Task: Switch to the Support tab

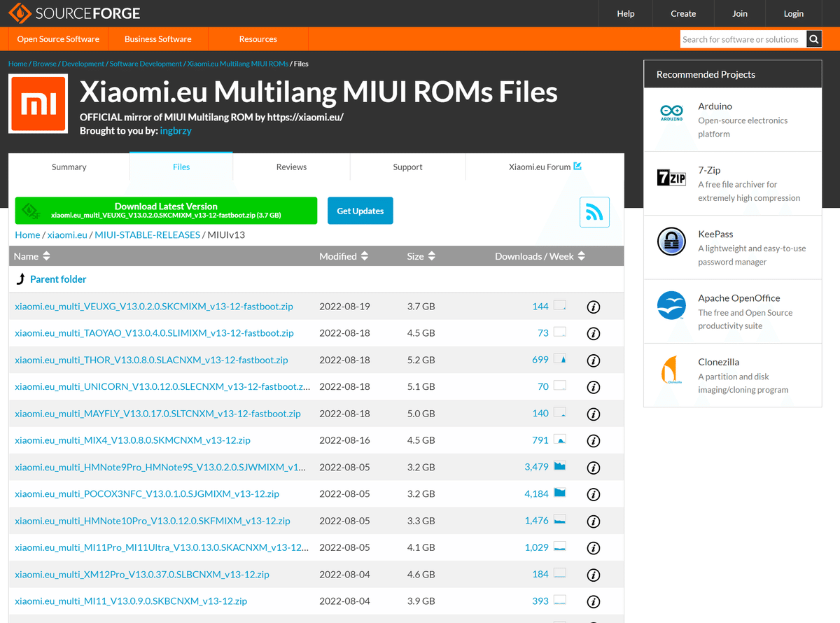Action: 407,167
